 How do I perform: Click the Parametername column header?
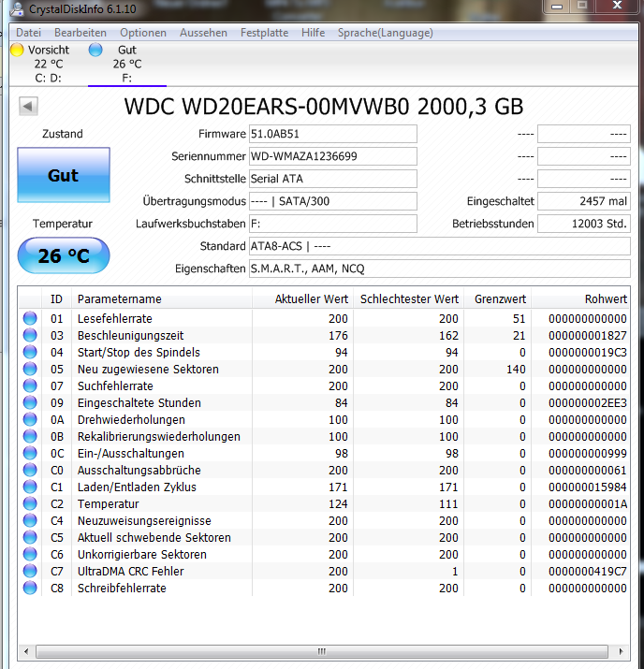162,299
